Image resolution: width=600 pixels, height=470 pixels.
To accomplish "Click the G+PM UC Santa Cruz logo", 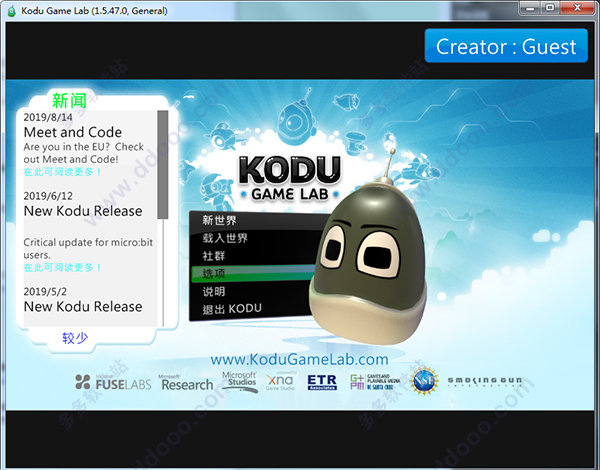I will 375,382.
